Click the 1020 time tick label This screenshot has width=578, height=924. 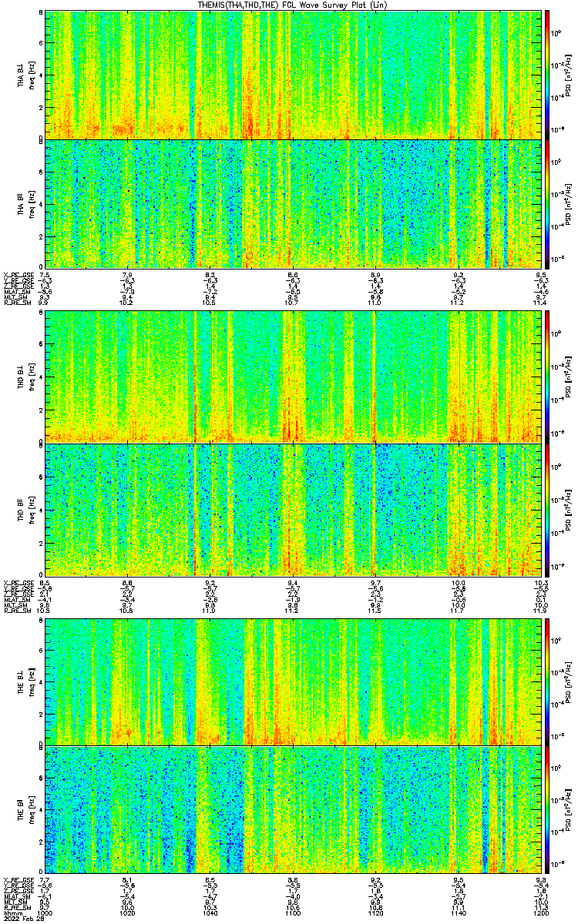point(128,913)
